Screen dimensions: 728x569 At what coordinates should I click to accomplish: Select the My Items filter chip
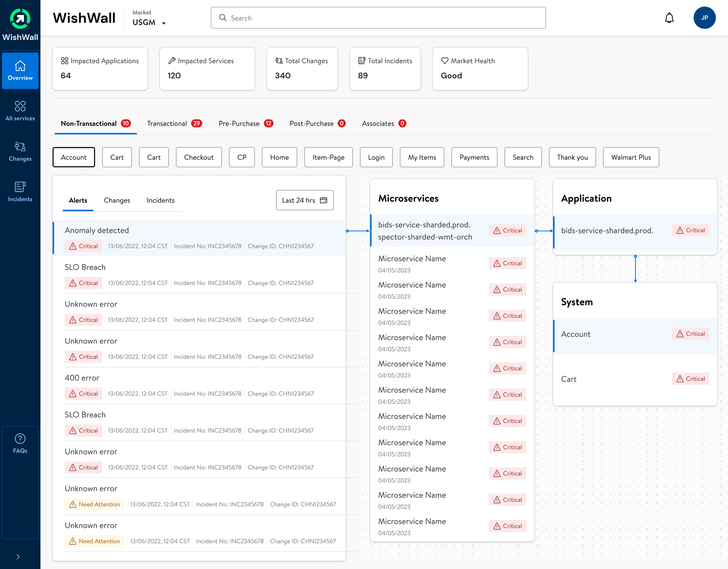[422, 157]
